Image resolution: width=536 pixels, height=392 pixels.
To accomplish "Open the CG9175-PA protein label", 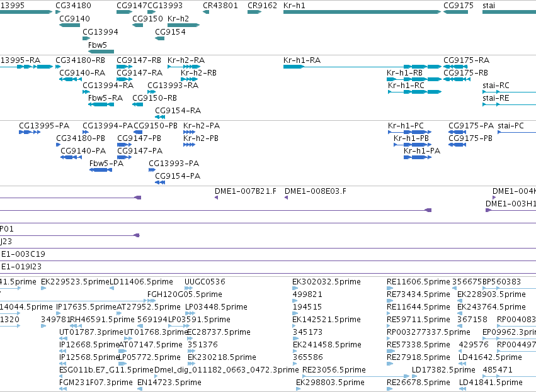I will point(471,126).
